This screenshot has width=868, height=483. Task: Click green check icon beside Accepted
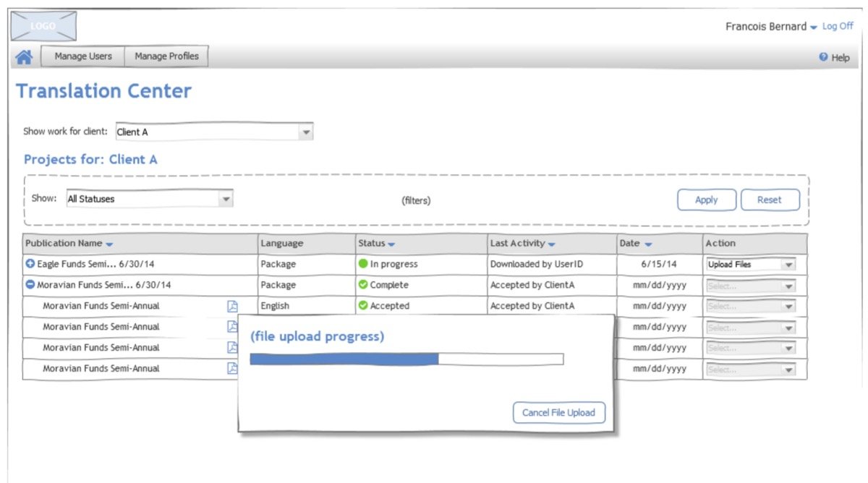point(363,306)
